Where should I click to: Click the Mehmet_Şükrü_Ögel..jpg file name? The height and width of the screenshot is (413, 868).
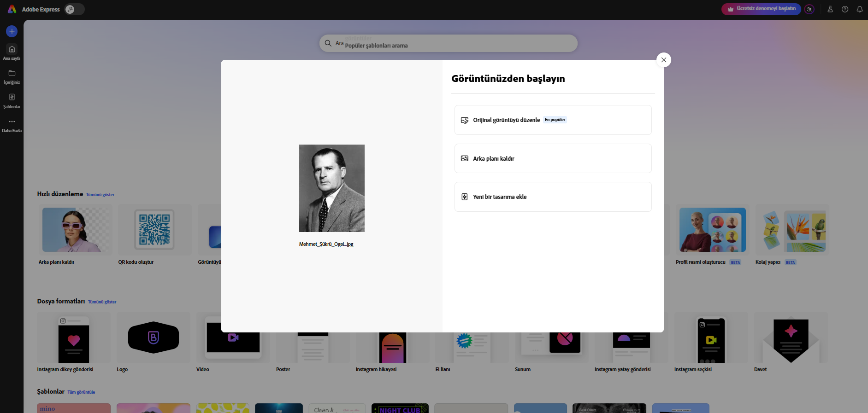click(x=326, y=244)
